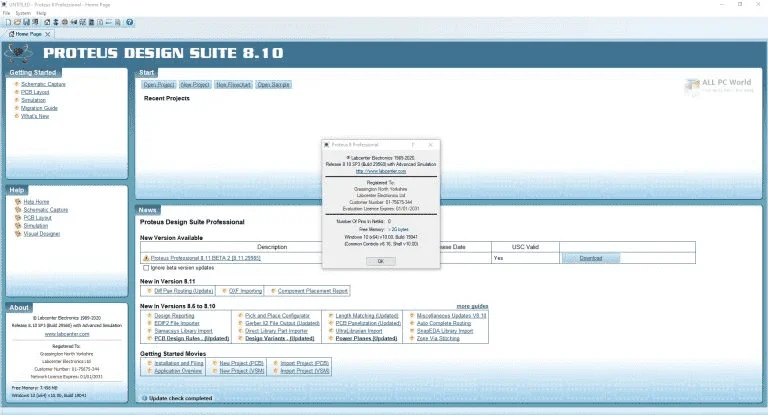Open PCB Layout from the toolbar icon
768x415 pixels.
(65, 22)
